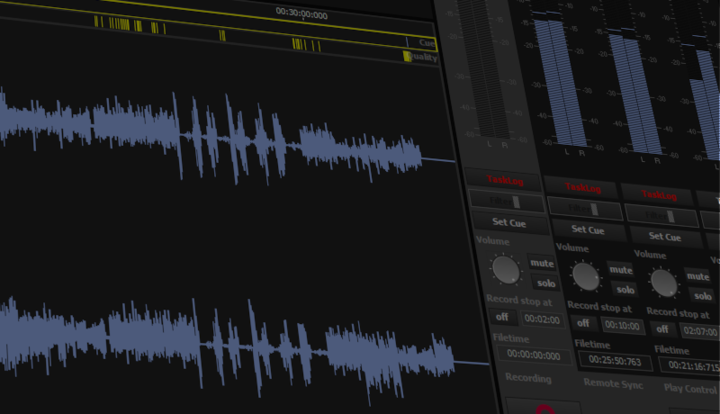Click Volume knob of channel stopping at 00:02:00
This screenshot has height=414, width=720.
point(506,270)
